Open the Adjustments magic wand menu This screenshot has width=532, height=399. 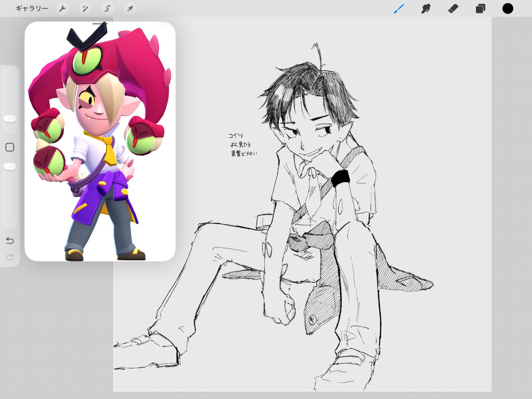pyautogui.click(x=85, y=8)
